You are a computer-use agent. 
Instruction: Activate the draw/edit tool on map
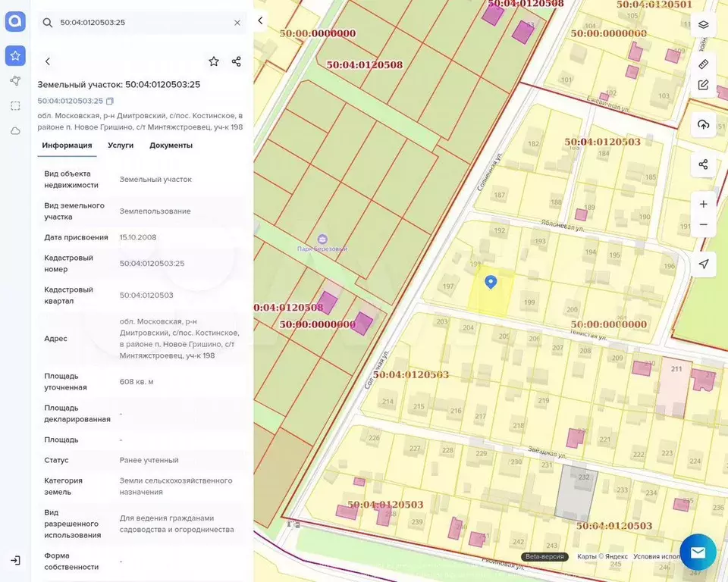click(x=703, y=85)
